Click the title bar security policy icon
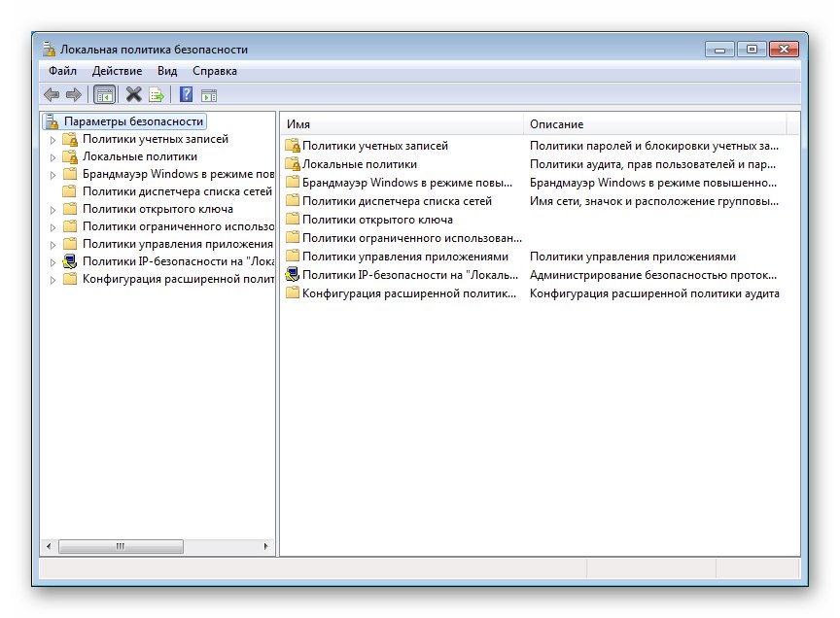 49,49
